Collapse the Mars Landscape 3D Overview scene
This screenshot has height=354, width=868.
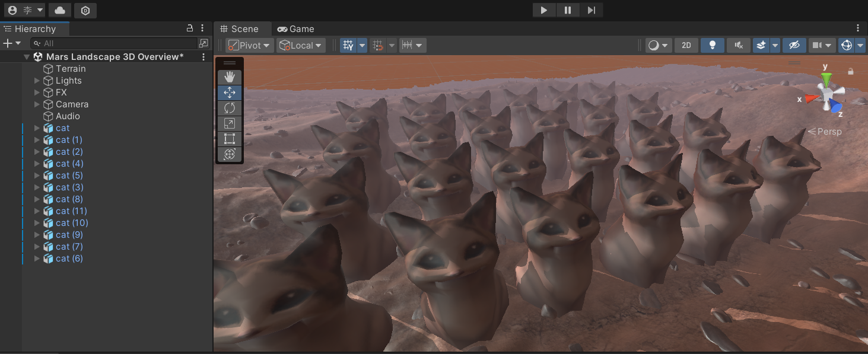(x=26, y=57)
